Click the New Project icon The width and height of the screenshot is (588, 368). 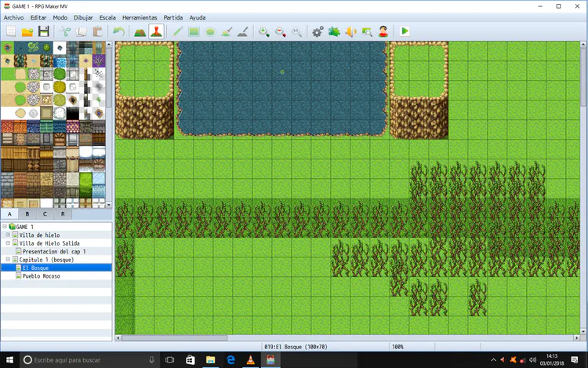pyautogui.click(x=11, y=31)
